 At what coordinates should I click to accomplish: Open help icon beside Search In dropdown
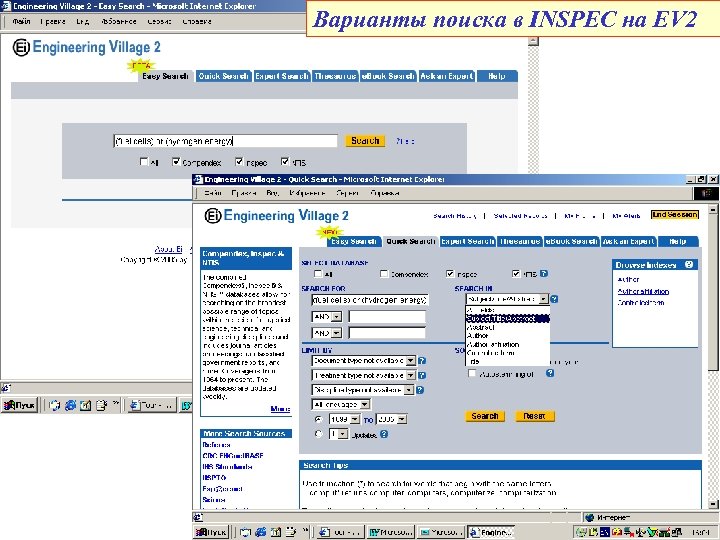point(554,299)
